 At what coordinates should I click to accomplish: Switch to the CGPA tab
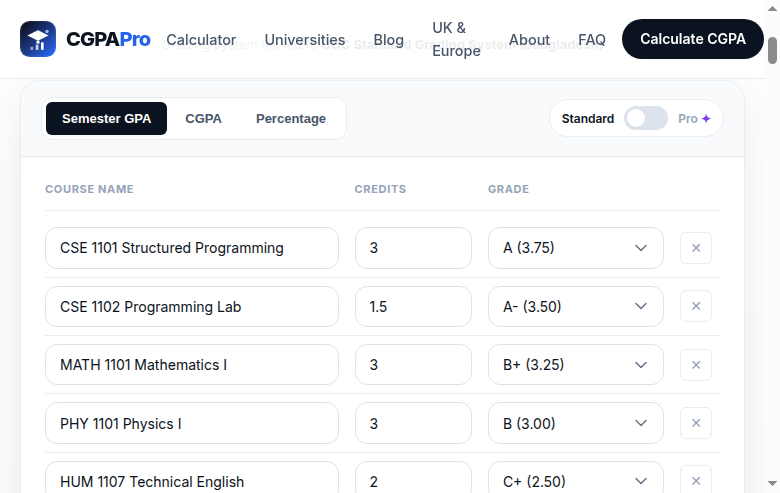tap(203, 118)
